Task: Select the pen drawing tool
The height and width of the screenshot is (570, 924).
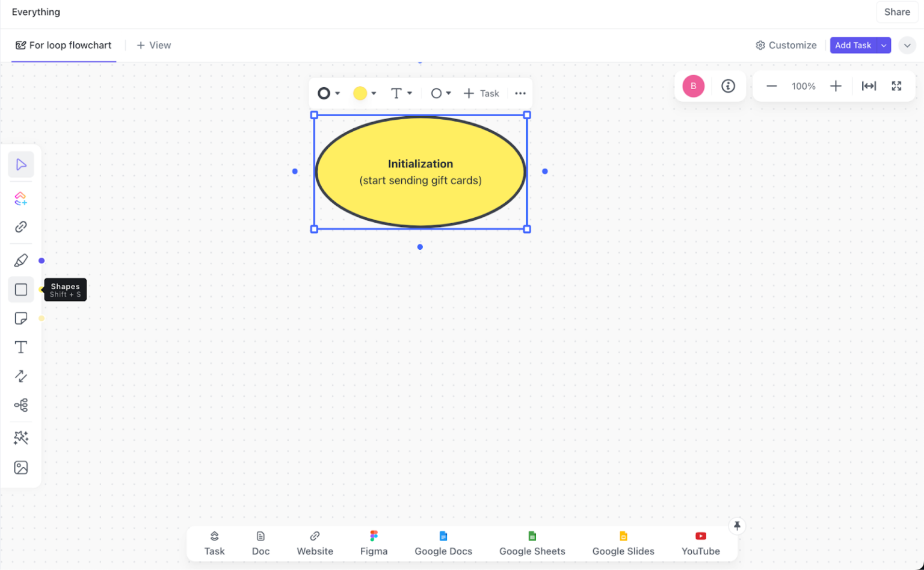Action: [x=21, y=261]
